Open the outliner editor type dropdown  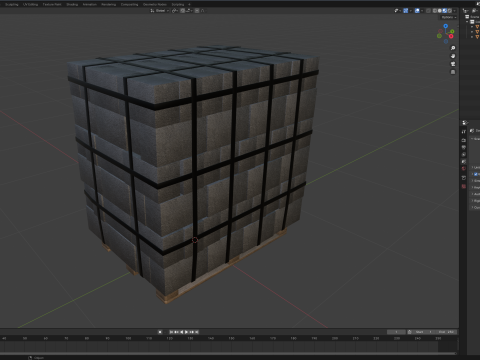click(x=467, y=11)
